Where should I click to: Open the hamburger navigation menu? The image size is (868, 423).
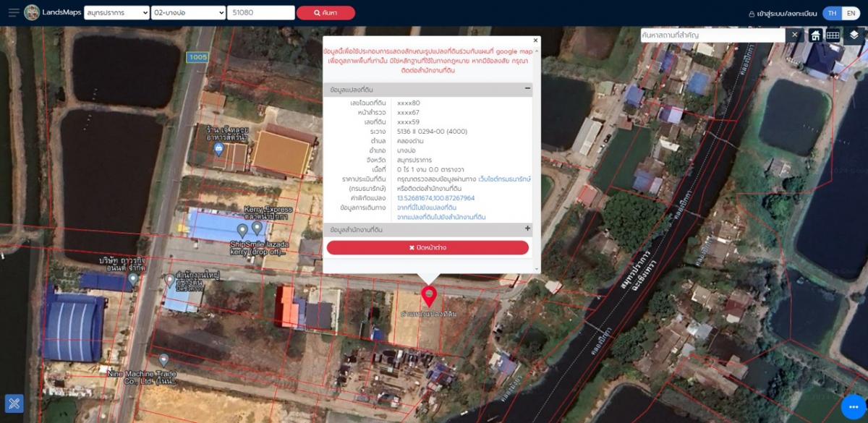point(13,12)
